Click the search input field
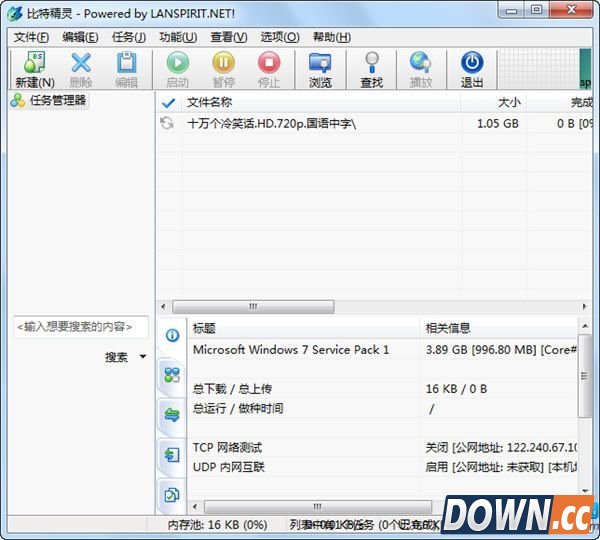 81,327
